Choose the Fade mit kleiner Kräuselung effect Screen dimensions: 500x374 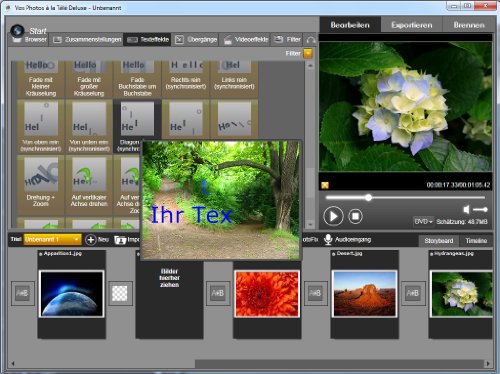(41, 79)
